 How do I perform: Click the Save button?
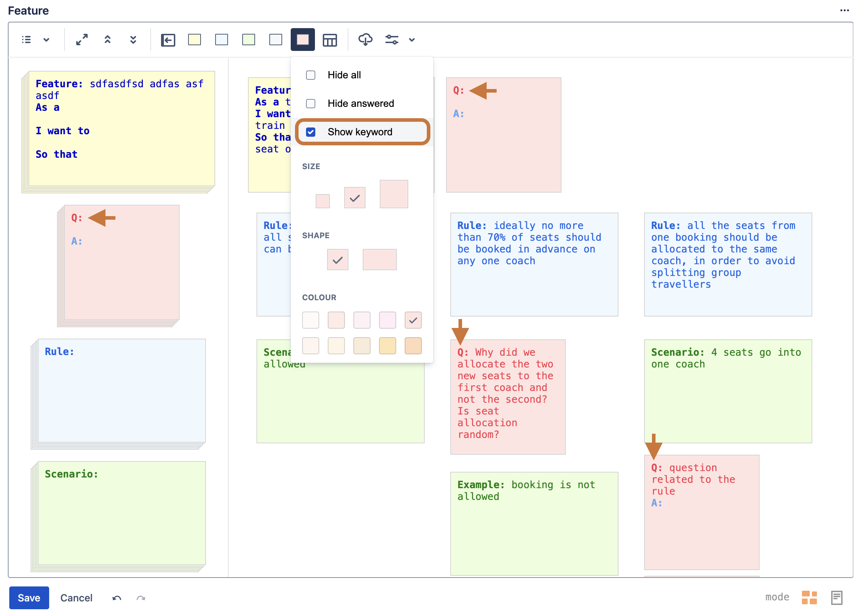(29, 598)
